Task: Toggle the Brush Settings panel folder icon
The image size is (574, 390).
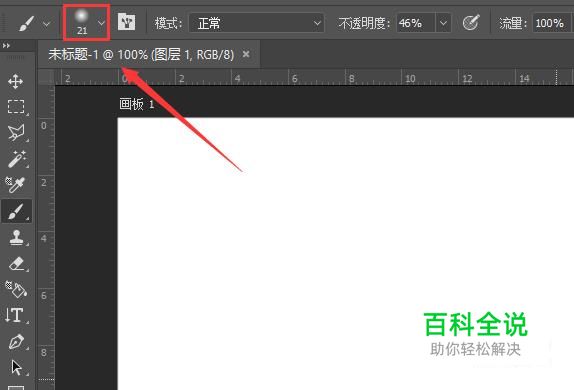Action: coord(127,22)
